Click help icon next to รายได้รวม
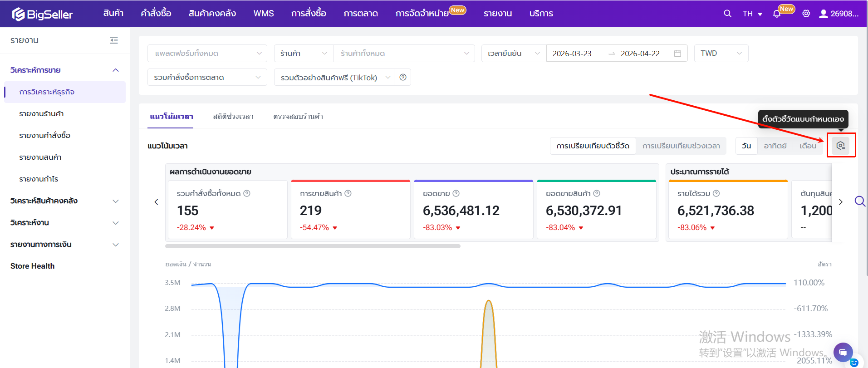This screenshot has width=868, height=368. 716,193
